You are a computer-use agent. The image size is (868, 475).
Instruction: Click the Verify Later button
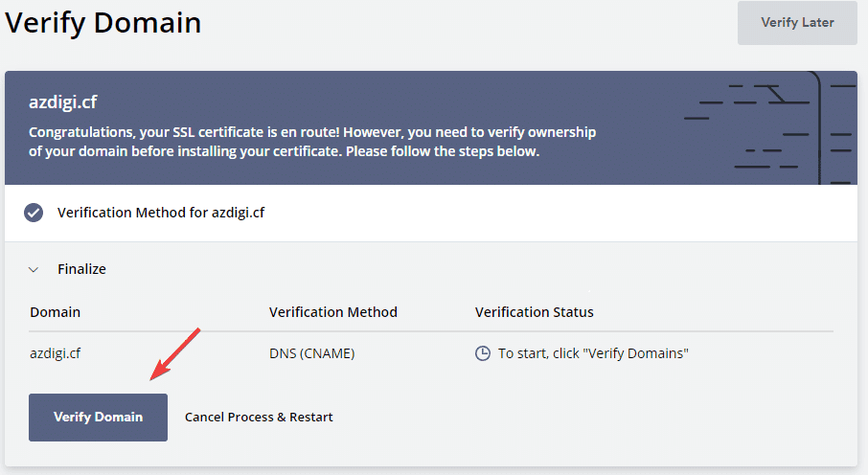point(797,23)
